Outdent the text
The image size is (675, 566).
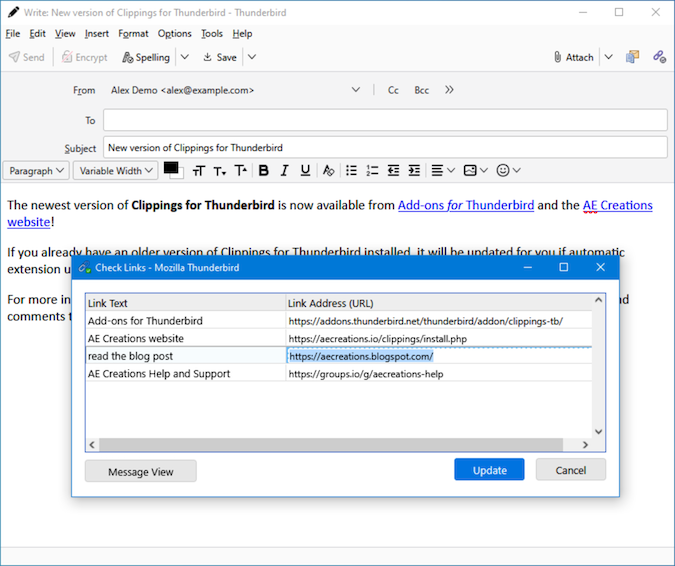pos(393,171)
